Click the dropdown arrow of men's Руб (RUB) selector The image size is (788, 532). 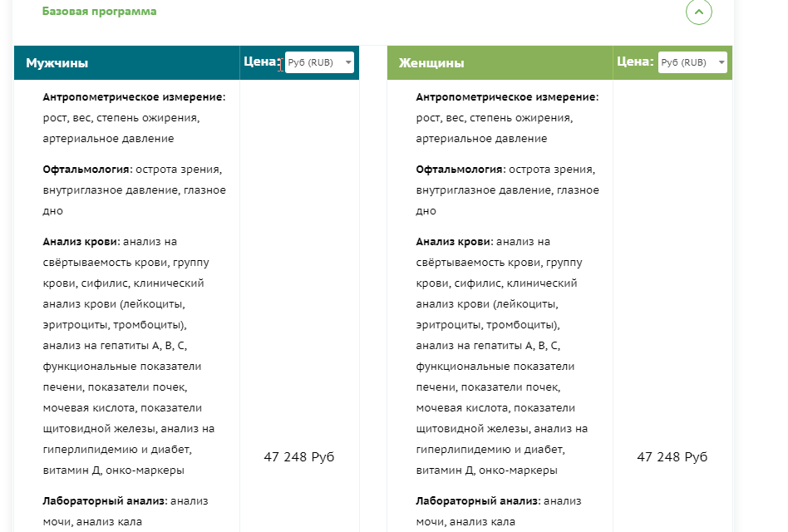(348, 62)
